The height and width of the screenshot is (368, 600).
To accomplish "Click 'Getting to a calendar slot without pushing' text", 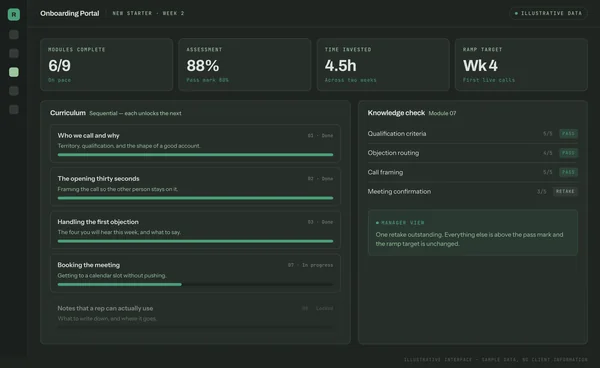I will click(x=112, y=275).
